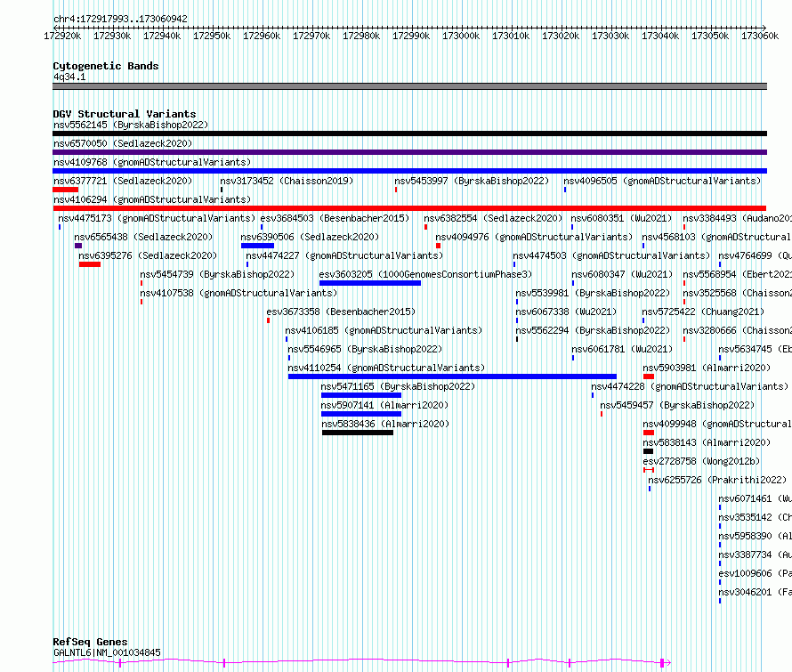Image resolution: width=792 pixels, height=672 pixels.
Task: Click the nsv4096505 gnomAD variant label
Action: [662, 181]
